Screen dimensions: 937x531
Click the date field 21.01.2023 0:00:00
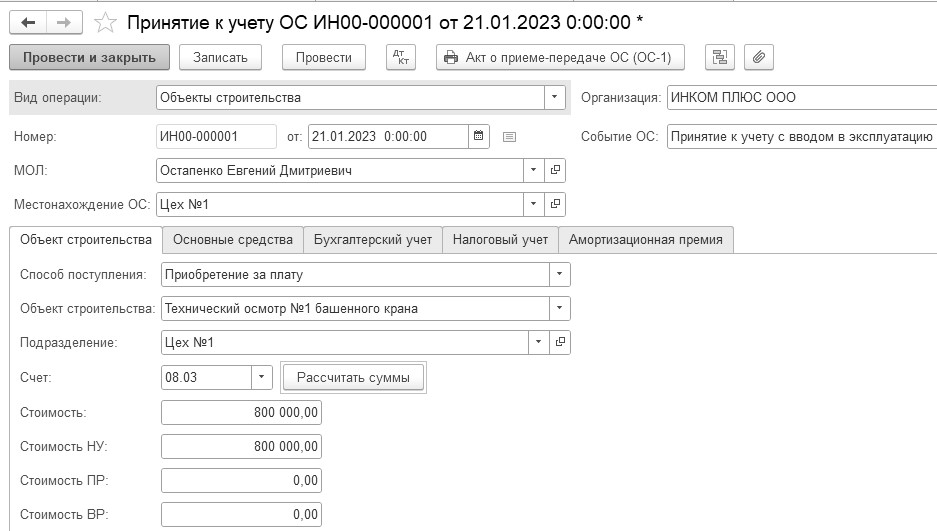(388, 136)
